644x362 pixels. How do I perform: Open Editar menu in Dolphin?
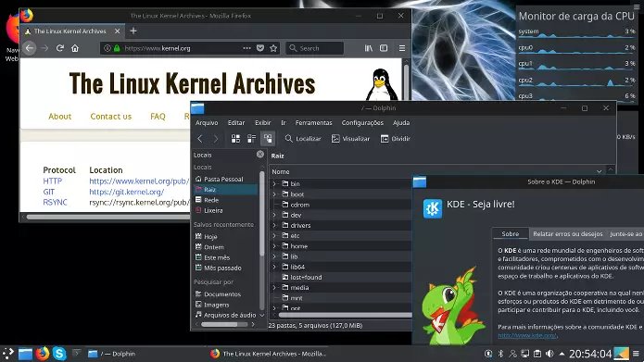coord(236,123)
